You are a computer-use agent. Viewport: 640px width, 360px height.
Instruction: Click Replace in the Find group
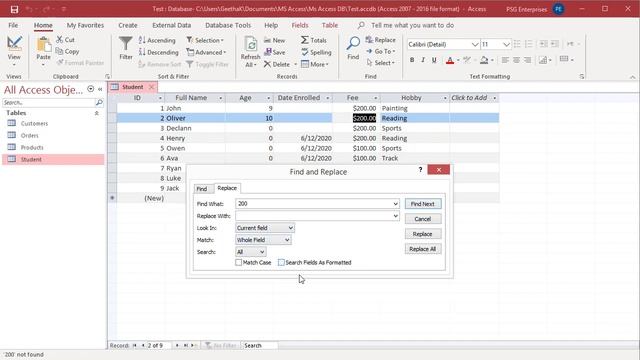(x=380, y=40)
